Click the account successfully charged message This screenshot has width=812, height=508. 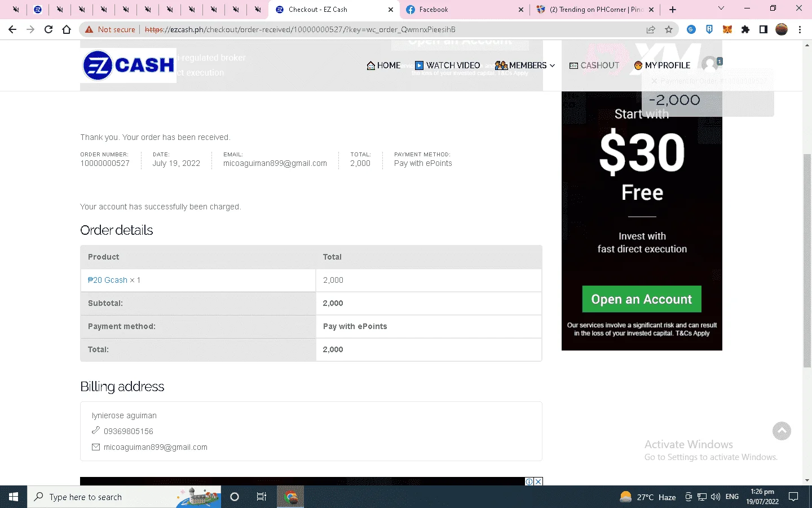(x=161, y=207)
